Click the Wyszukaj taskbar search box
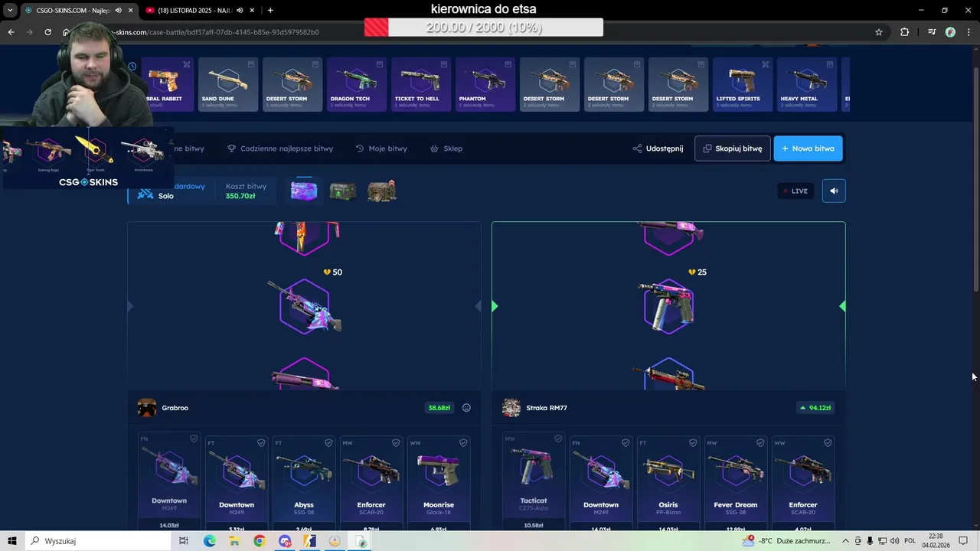Image resolution: width=980 pixels, height=551 pixels. point(100,541)
